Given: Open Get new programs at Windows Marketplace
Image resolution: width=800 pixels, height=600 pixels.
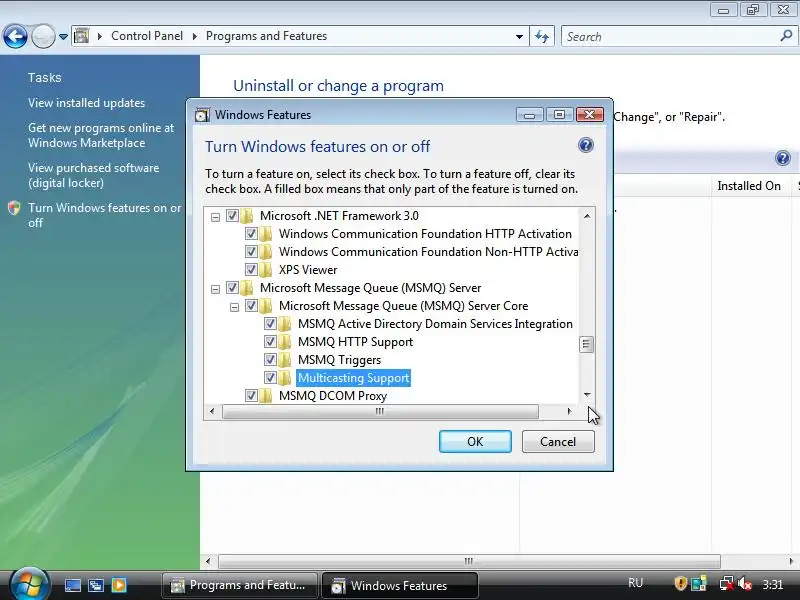Looking at the screenshot, I should (x=101, y=135).
